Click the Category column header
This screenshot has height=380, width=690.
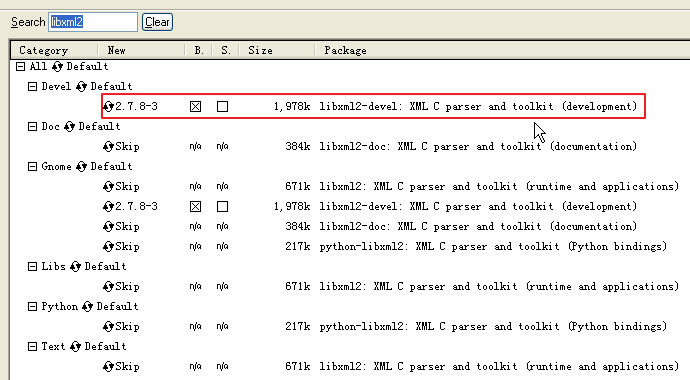point(54,50)
